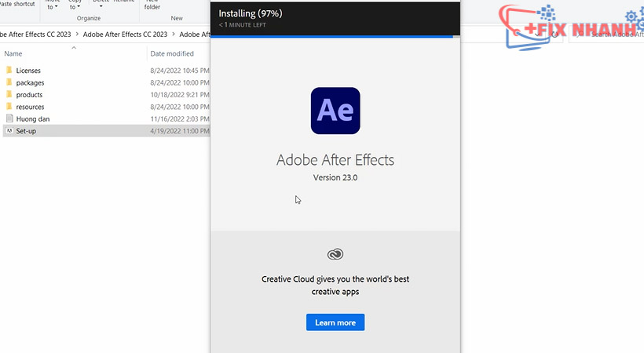This screenshot has height=353, width=644.
Task: Select the Huong dan text file icon
Action: click(x=9, y=118)
